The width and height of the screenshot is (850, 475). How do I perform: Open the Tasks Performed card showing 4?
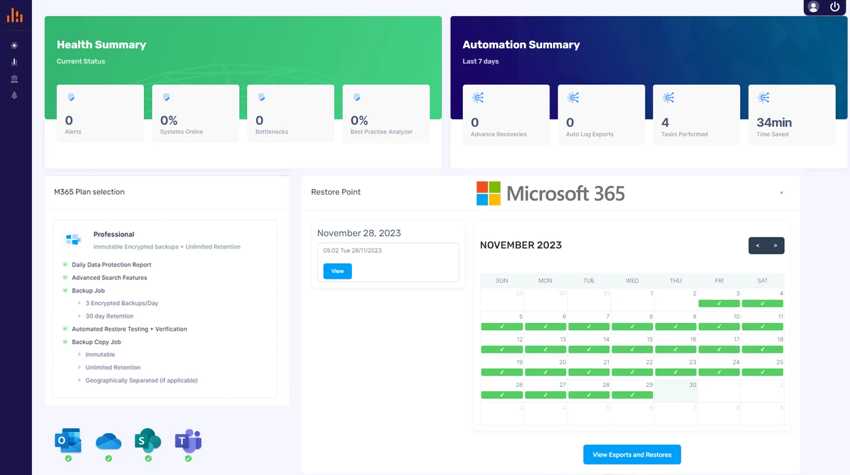click(697, 114)
